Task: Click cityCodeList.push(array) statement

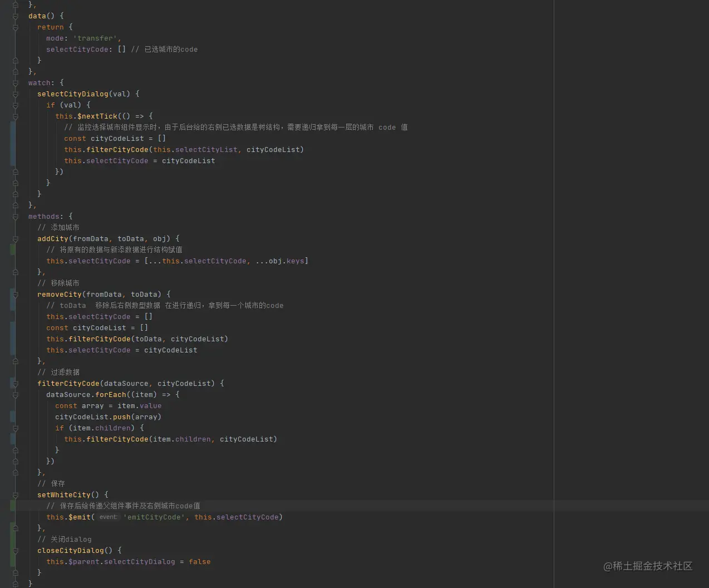Action: (109, 417)
